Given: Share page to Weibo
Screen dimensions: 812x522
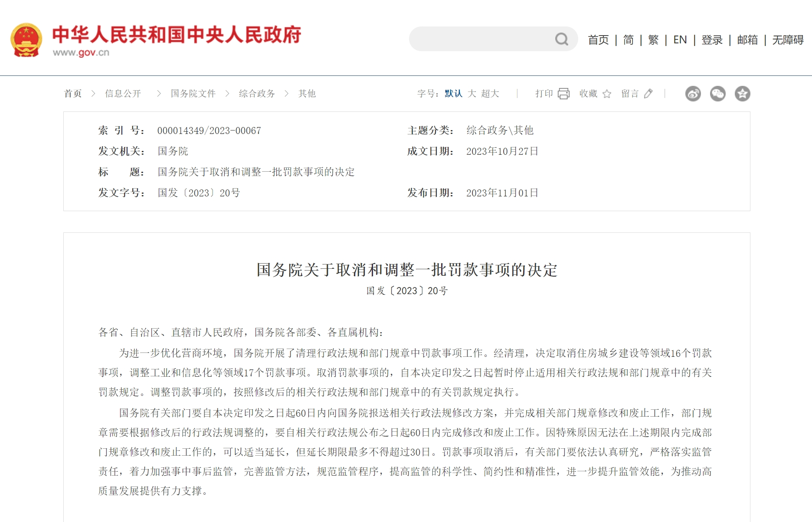Looking at the screenshot, I should coord(693,94).
